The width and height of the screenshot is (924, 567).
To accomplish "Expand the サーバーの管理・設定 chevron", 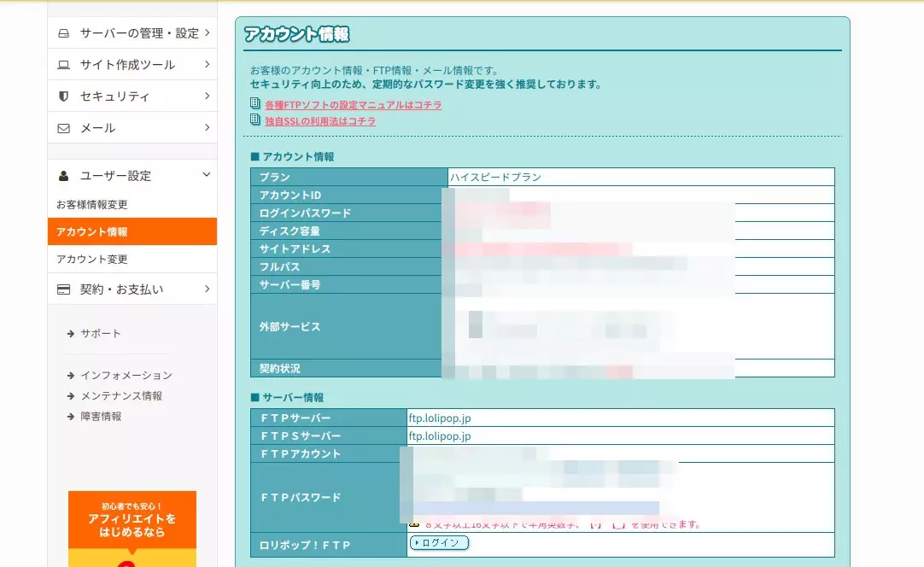I will coord(207,33).
